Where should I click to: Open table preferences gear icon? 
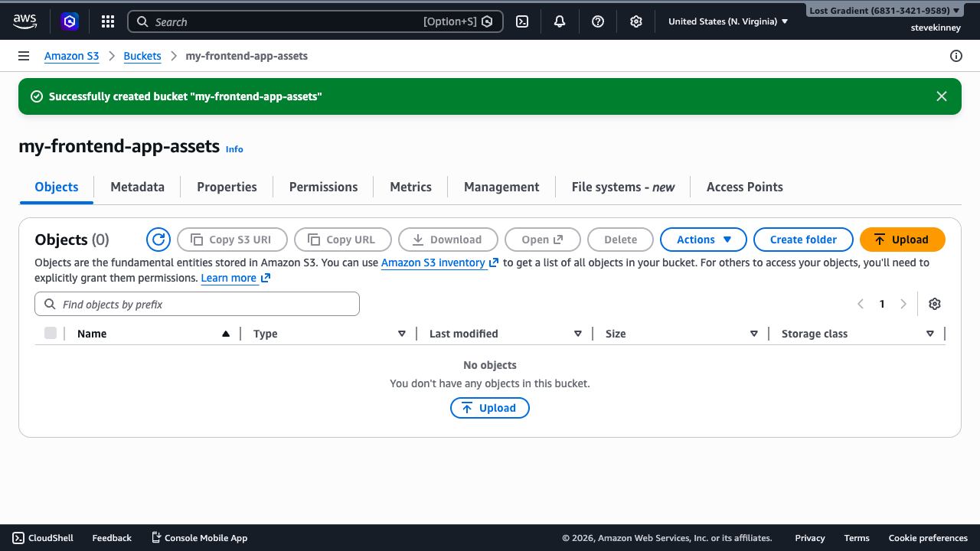point(934,304)
